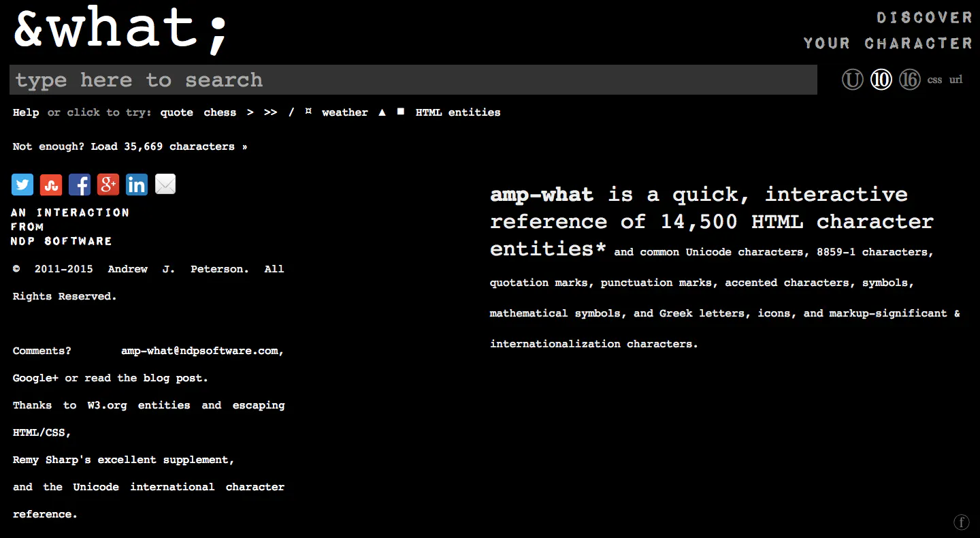Try the '>>' example search

[270, 112]
